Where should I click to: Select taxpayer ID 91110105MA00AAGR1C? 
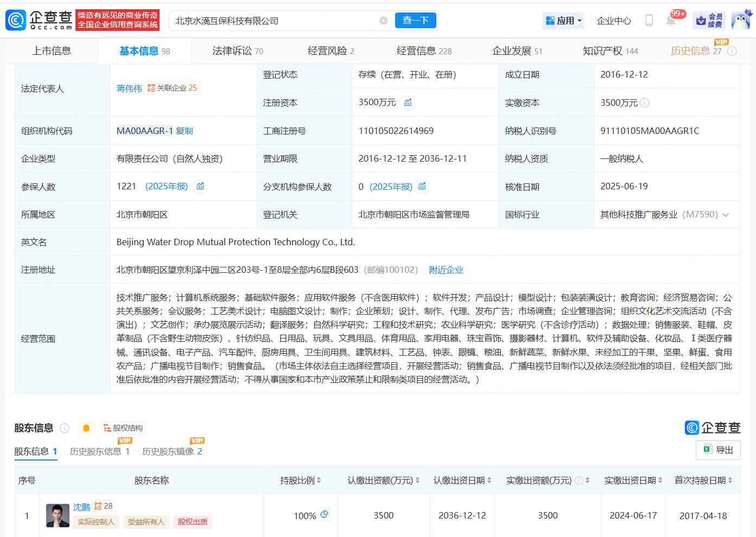tap(650, 131)
